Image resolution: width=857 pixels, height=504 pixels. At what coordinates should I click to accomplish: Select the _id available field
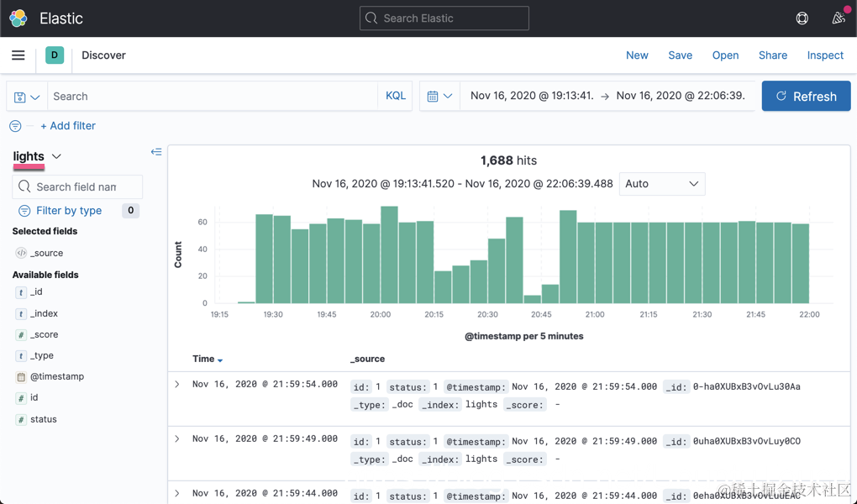[x=36, y=292]
